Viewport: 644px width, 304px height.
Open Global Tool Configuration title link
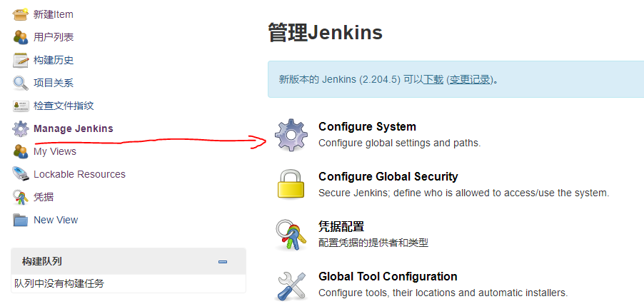click(x=388, y=276)
